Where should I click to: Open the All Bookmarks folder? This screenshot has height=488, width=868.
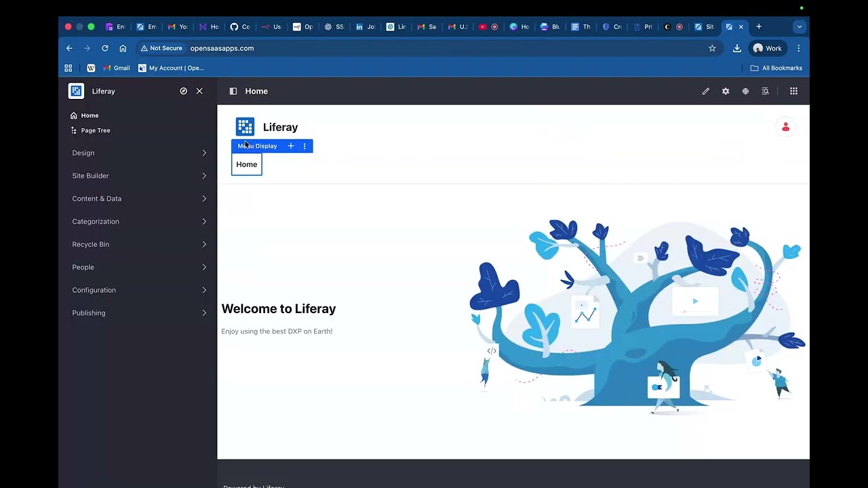click(x=776, y=68)
